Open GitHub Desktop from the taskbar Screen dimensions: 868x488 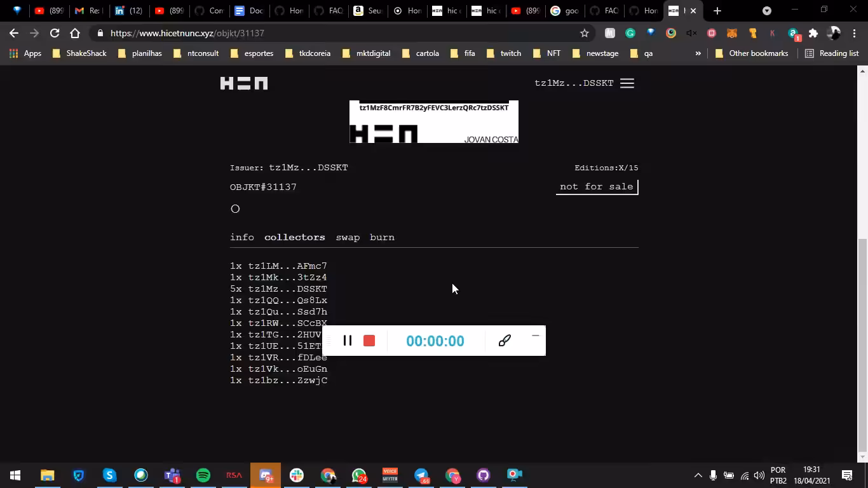[x=484, y=475]
